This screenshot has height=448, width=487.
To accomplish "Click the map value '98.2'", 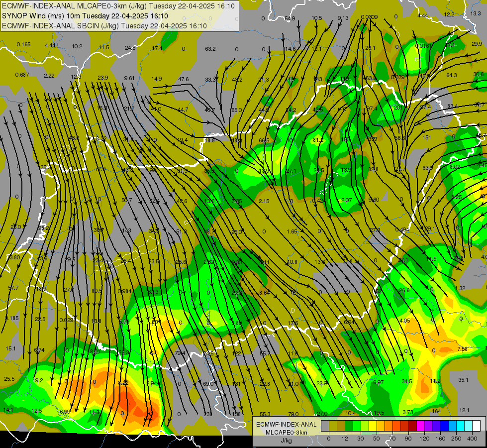I will point(43,228).
